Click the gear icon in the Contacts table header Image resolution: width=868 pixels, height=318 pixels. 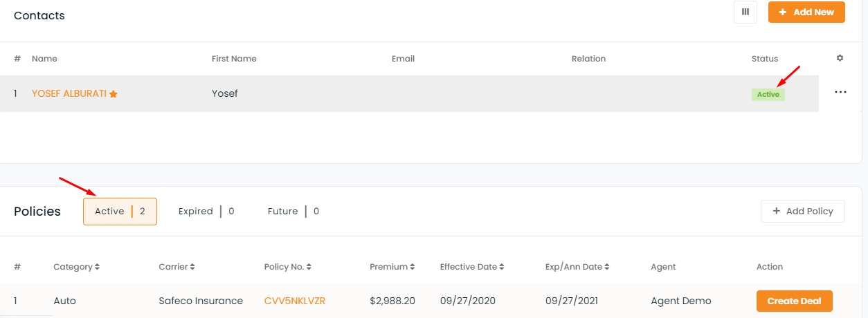[x=840, y=58]
